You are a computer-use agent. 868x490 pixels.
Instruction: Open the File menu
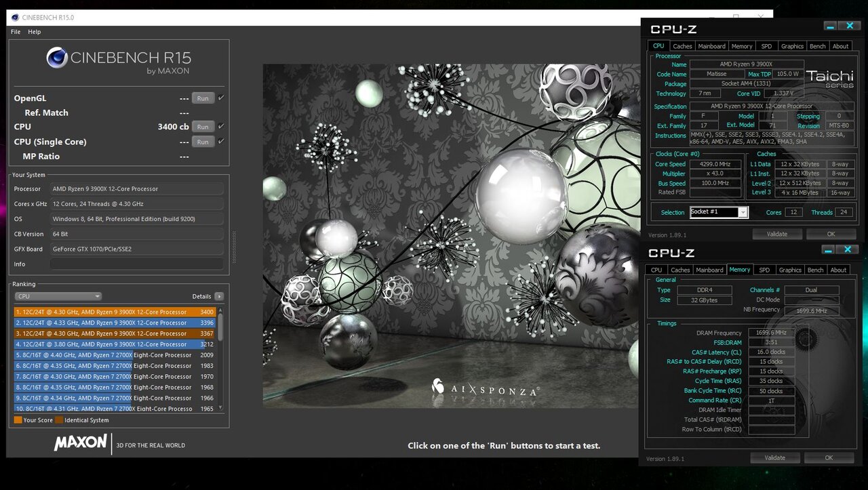click(x=16, y=32)
